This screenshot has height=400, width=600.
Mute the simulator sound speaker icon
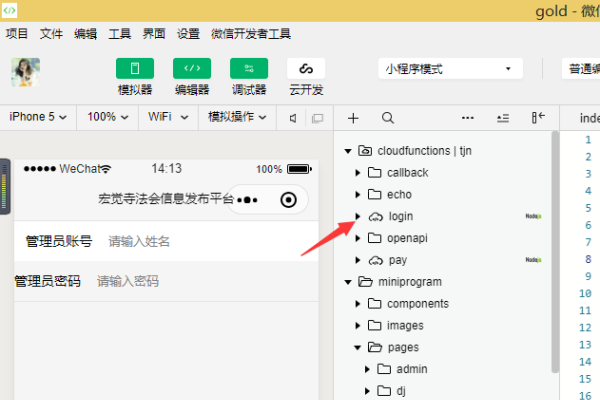(x=293, y=118)
